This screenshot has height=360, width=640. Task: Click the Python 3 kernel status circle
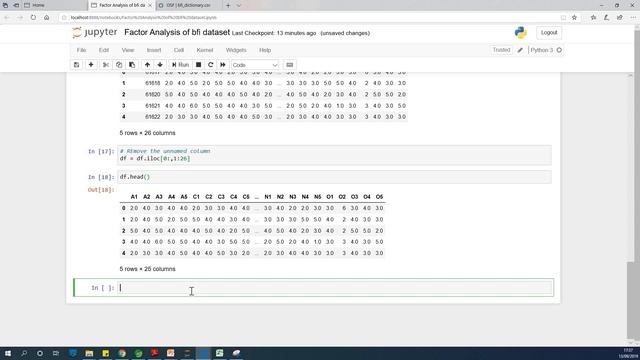click(x=559, y=50)
